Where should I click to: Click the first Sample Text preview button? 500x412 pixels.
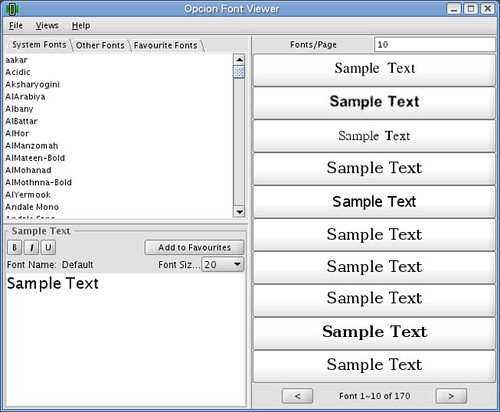tap(374, 70)
